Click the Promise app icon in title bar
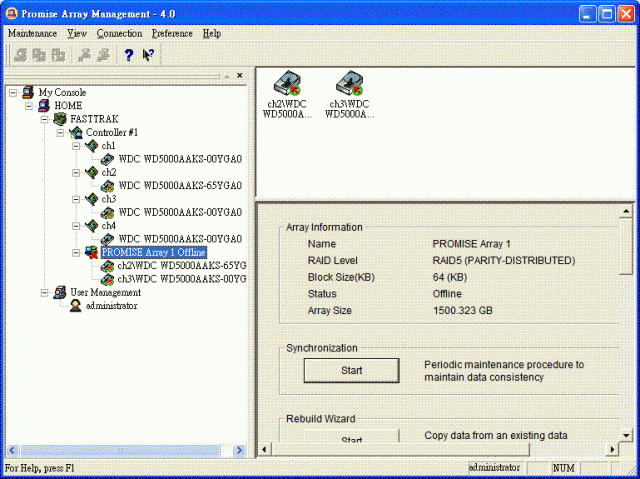This screenshot has width=640, height=479. tap(11, 13)
